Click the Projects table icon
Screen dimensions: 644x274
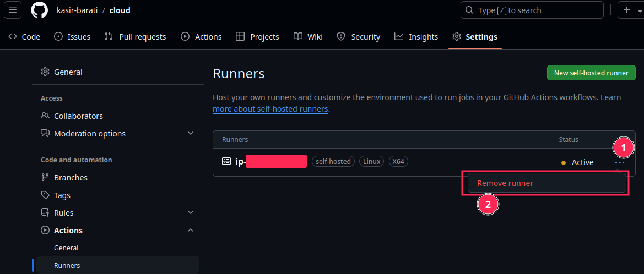tap(240, 36)
